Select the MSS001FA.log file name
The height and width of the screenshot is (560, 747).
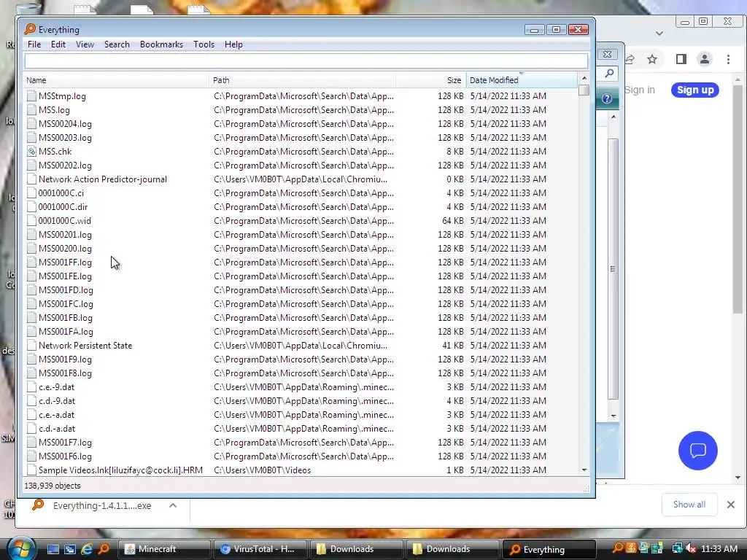(66, 332)
